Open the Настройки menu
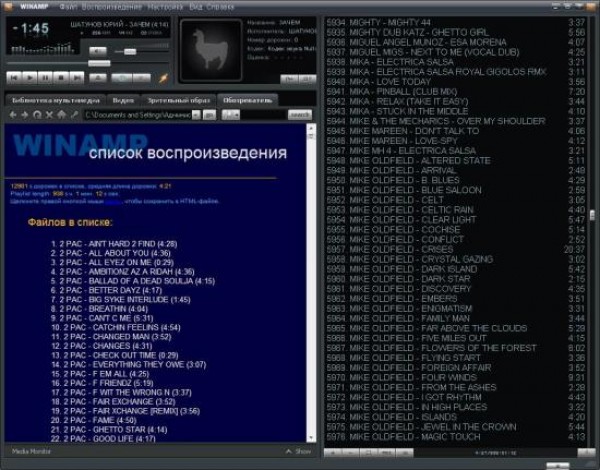600x470 pixels. pos(165,7)
